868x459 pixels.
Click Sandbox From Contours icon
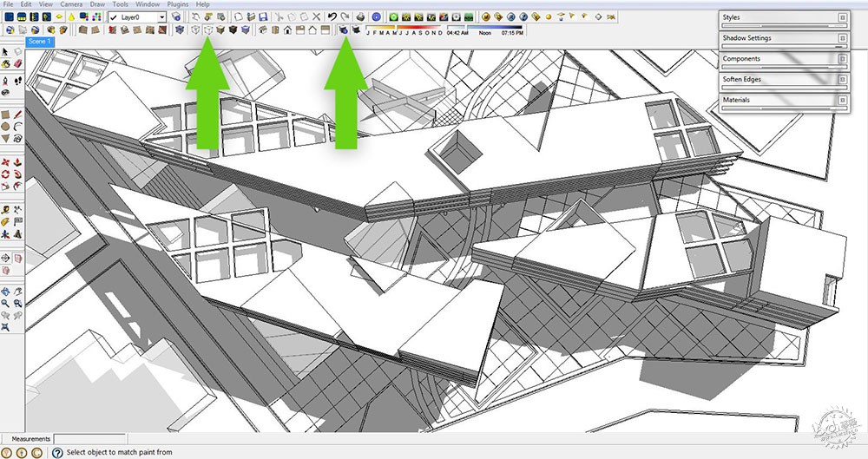[x=83, y=30]
